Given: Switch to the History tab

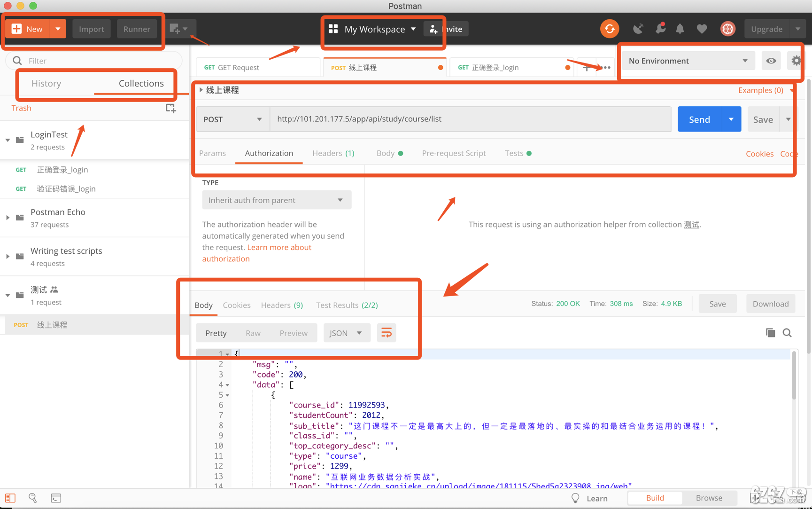Looking at the screenshot, I should pos(46,83).
